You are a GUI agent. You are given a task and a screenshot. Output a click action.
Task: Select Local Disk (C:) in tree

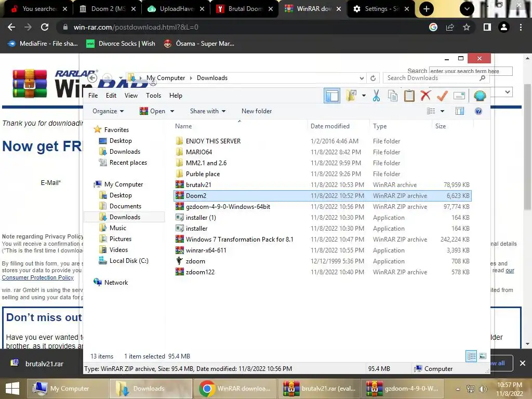[x=129, y=261]
